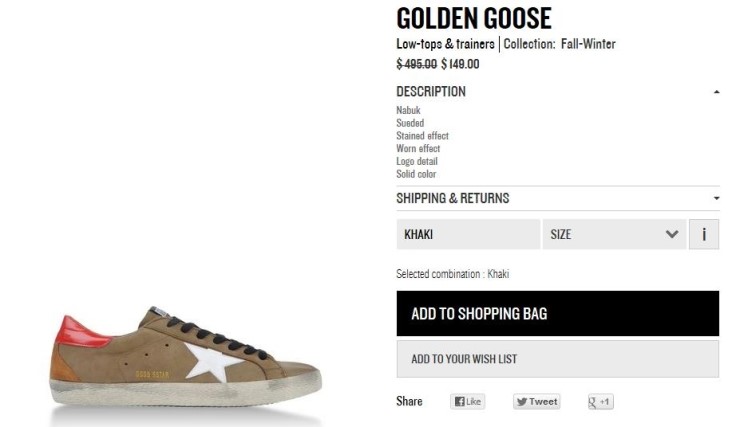Collapse the Description section arrow
The image size is (740, 427).
[x=716, y=92]
